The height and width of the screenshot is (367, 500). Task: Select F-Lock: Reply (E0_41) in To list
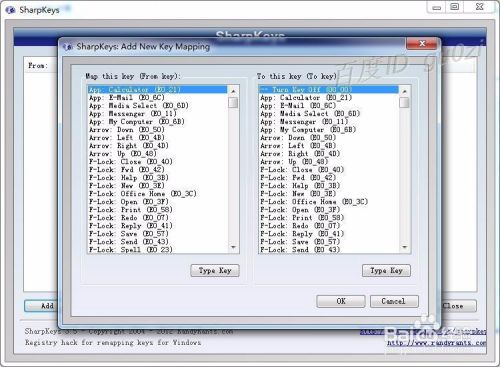[329, 234]
